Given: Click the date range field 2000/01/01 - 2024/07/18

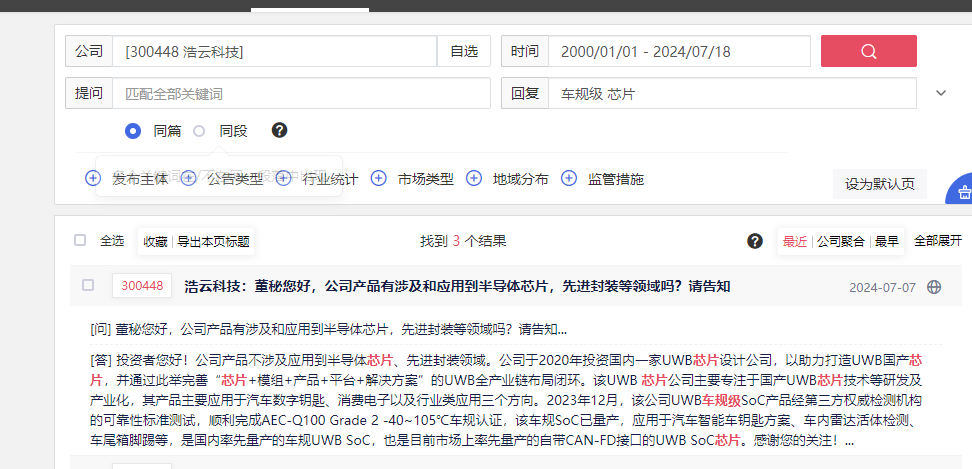Looking at the screenshot, I should pyautogui.click(x=679, y=51).
